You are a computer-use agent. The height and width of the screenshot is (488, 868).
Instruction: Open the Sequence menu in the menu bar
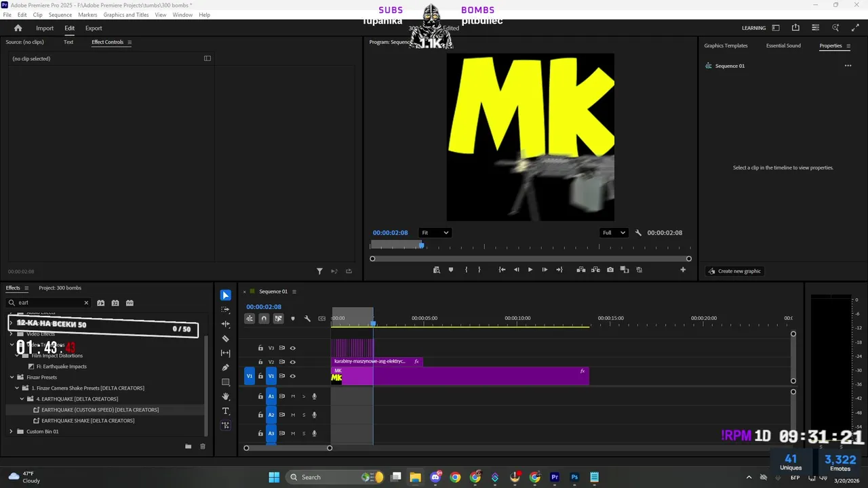pyautogui.click(x=60, y=15)
